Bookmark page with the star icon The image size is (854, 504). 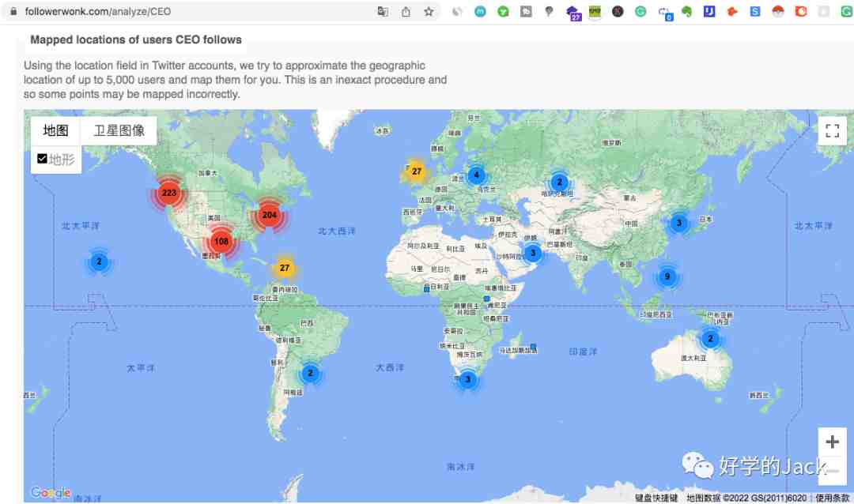click(x=429, y=11)
